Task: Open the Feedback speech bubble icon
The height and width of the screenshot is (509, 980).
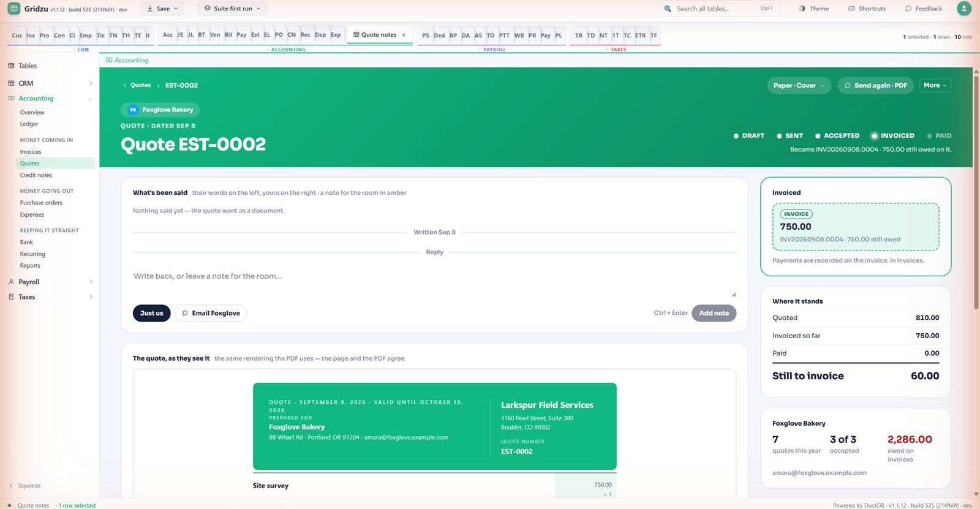Action: click(908, 9)
